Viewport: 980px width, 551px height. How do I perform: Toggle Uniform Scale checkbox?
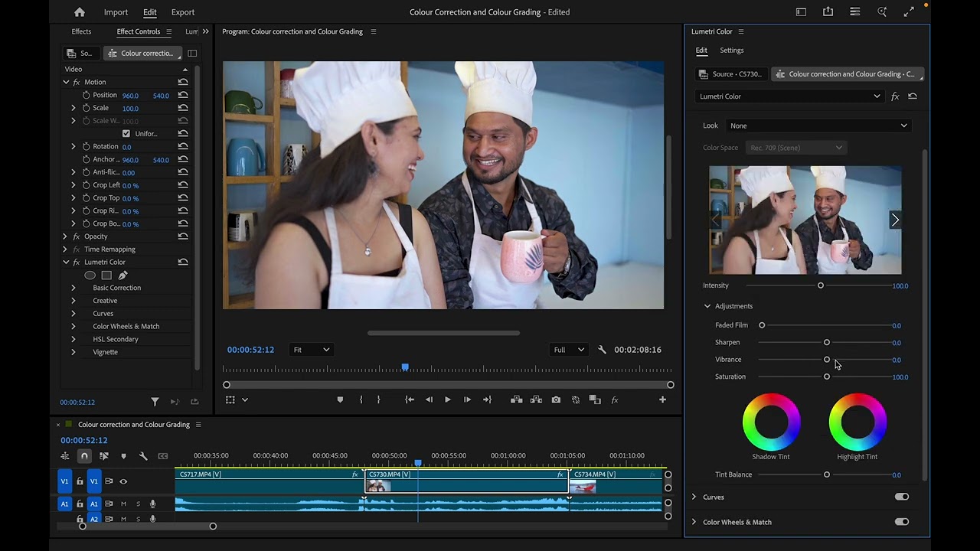click(x=126, y=133)
